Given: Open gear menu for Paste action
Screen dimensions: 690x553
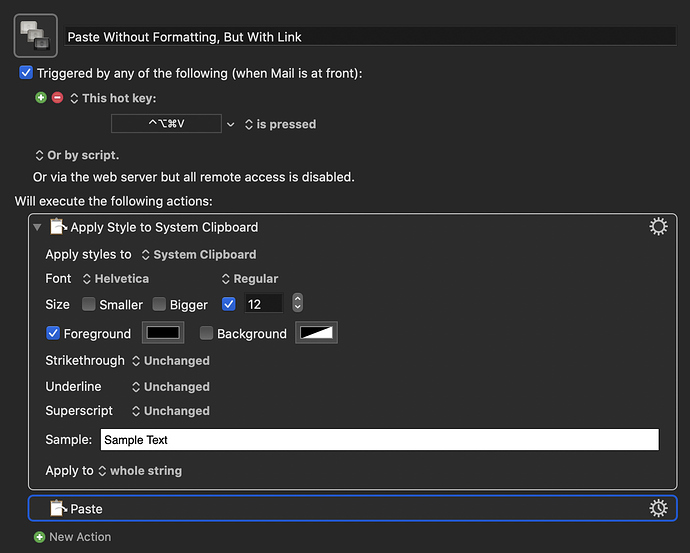Looking at the screenshot, I should click(x=658, y=508).
